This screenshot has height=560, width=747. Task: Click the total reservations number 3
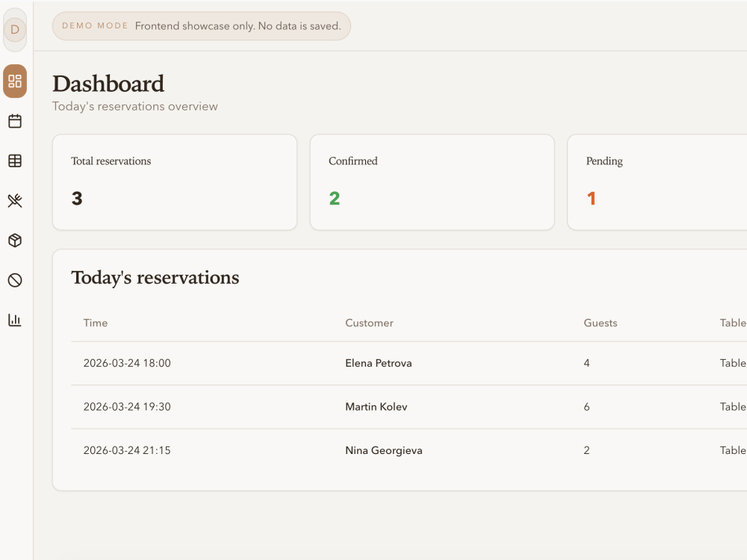(77, 199)
